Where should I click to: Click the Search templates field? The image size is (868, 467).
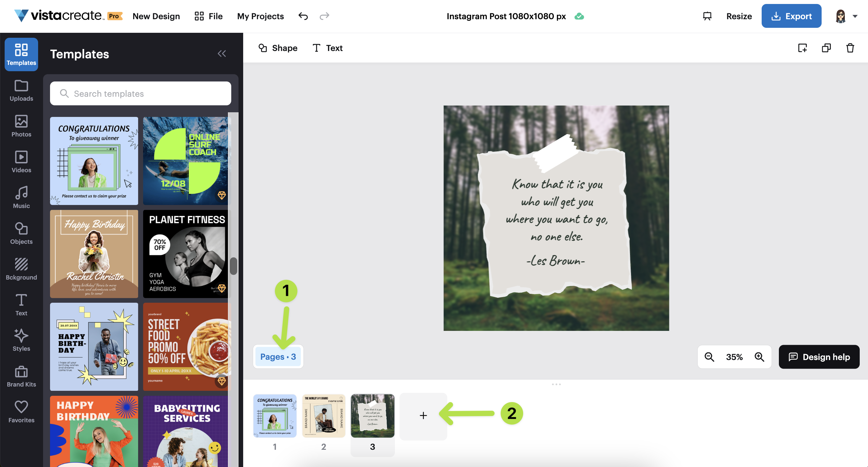140,93
